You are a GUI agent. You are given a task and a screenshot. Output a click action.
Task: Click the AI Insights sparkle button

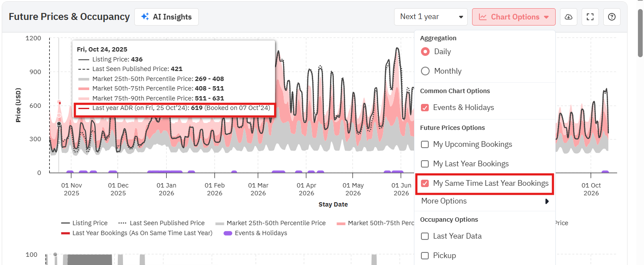point(166,17)
